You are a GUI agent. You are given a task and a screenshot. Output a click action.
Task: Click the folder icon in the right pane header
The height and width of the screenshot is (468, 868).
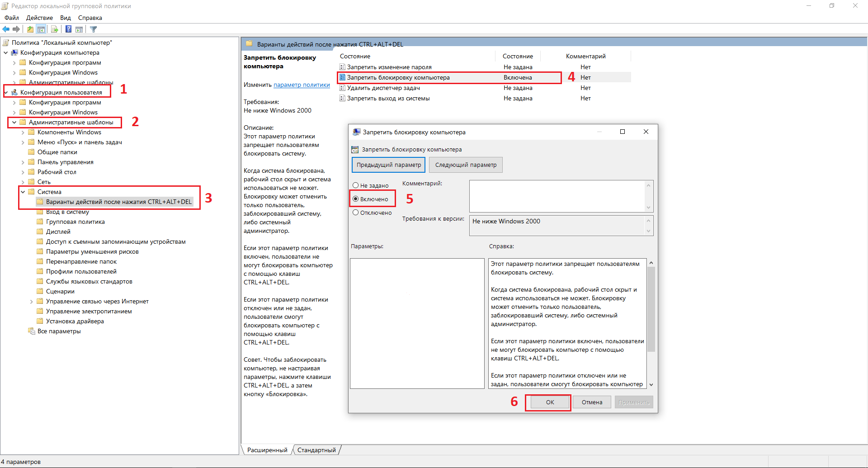pos(249,44)
